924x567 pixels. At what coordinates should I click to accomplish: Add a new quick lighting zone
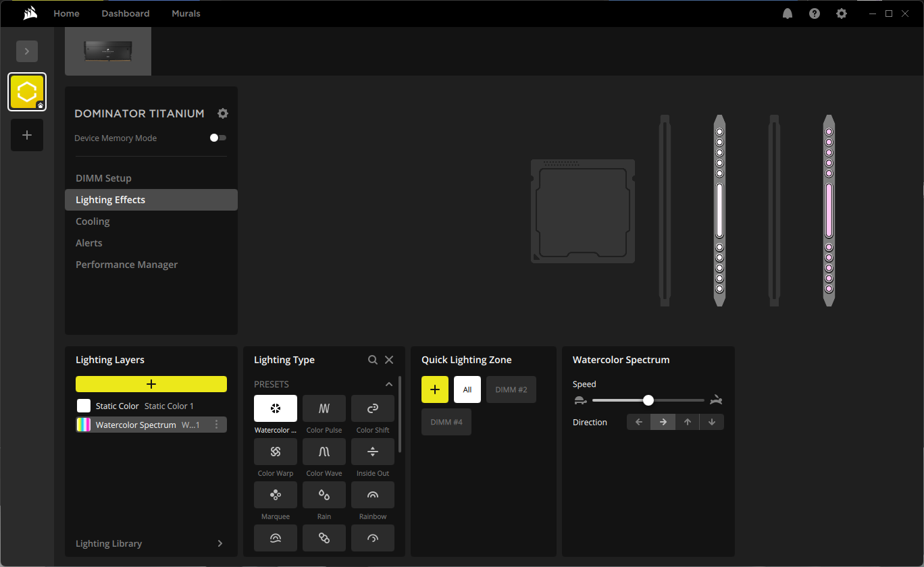pyautogui.click(x=435, y=389)
